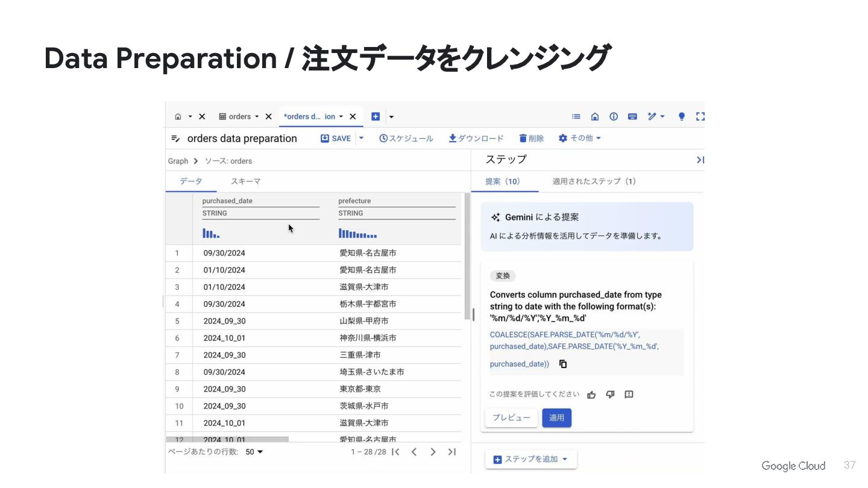
Task: Click the ダウンロード button
Action: coord(476,139)
